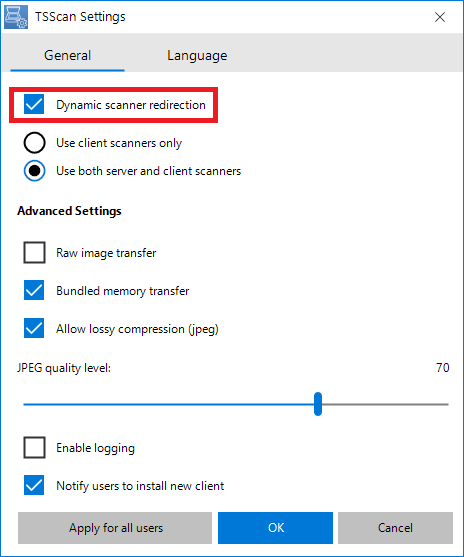Toggle Allow lossy compression (jpeg) checkbox
This screenshot has height=557, width=464.
click(x=34, y=328)
